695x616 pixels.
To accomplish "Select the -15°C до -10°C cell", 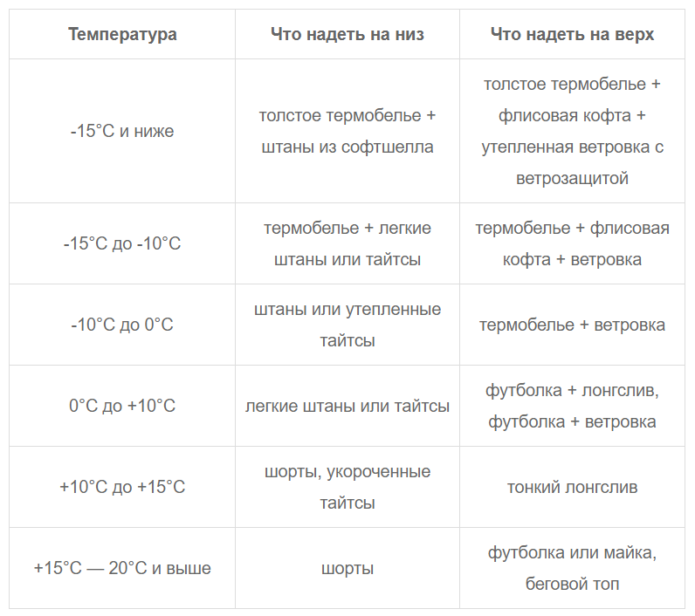I will tap(122, 243).
